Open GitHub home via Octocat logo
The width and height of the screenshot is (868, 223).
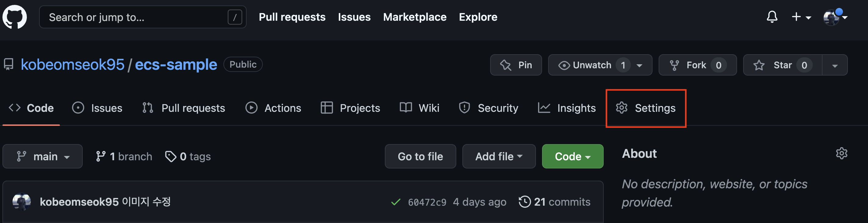click(x=14, y=17)
